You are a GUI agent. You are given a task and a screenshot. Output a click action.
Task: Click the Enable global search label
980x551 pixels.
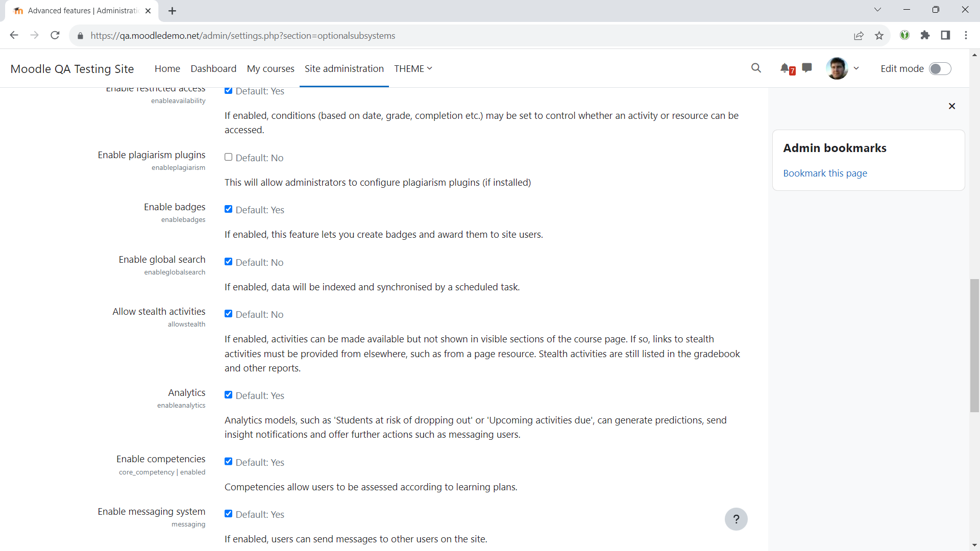click(x=162, y=260)
